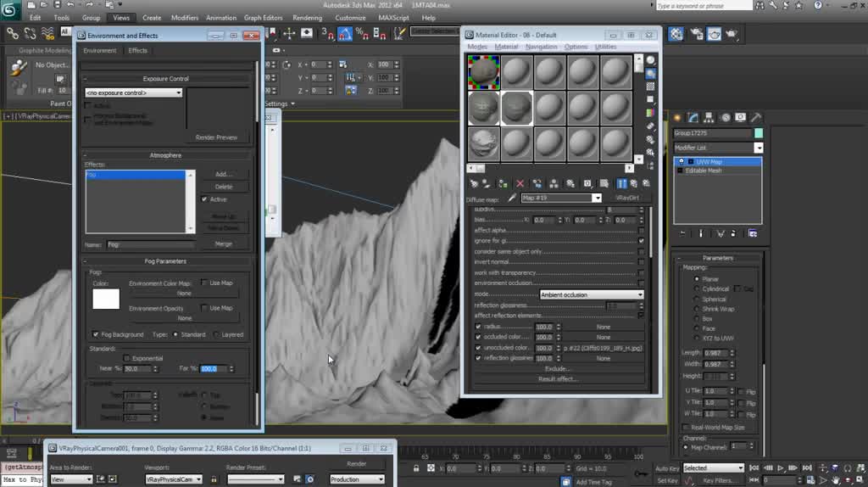Open the exposure control dropdown
Screen dimensions: 868x487
click(x=133, y=92)
